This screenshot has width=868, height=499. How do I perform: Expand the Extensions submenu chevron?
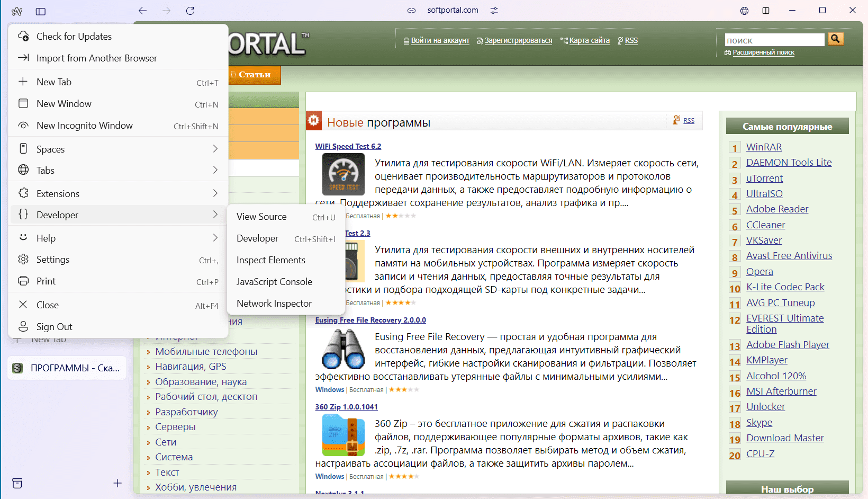click(215, 193)
